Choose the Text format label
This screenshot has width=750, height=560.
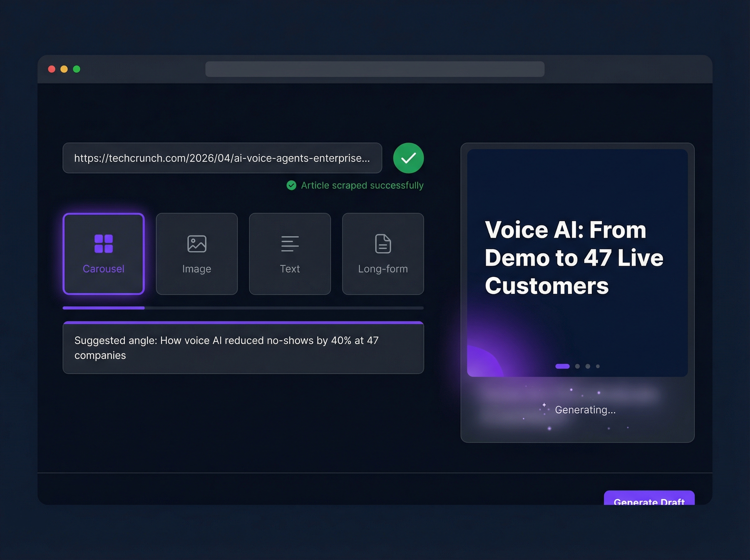(x=290, y=269)
